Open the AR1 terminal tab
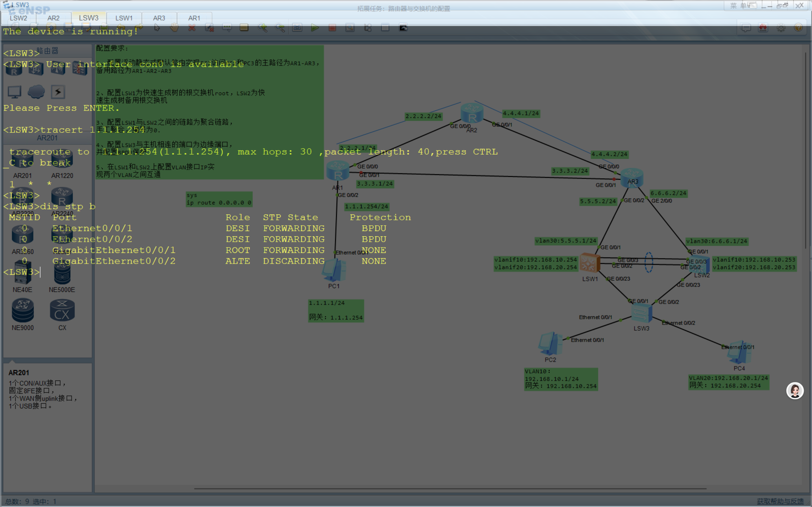The width and height of the screenshot is (812, 507). point(194,18)
